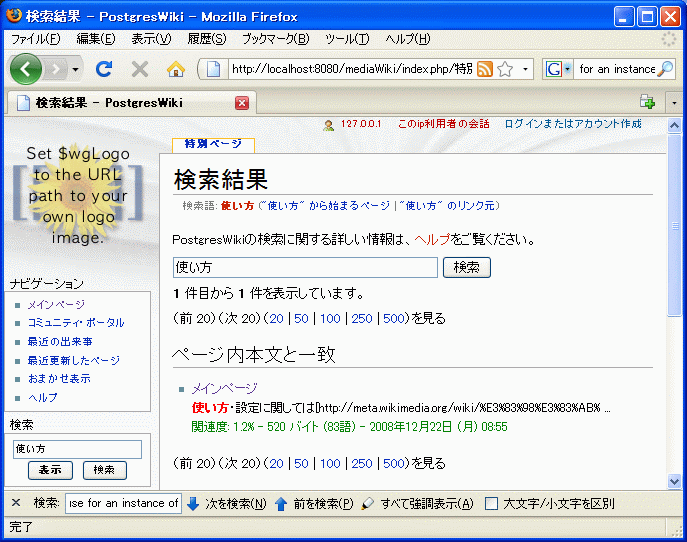Viewport: 687px width, 542px height.
Task: Open the back/forward history dropdown arrow
Action: 75,69
